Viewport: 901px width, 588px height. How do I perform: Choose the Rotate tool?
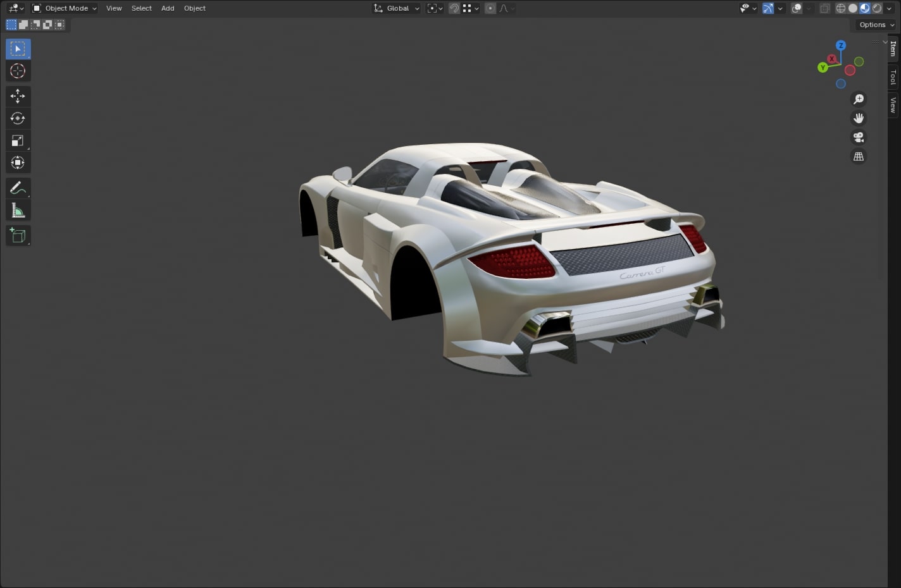pyautogui.click(x=18, y=118)
